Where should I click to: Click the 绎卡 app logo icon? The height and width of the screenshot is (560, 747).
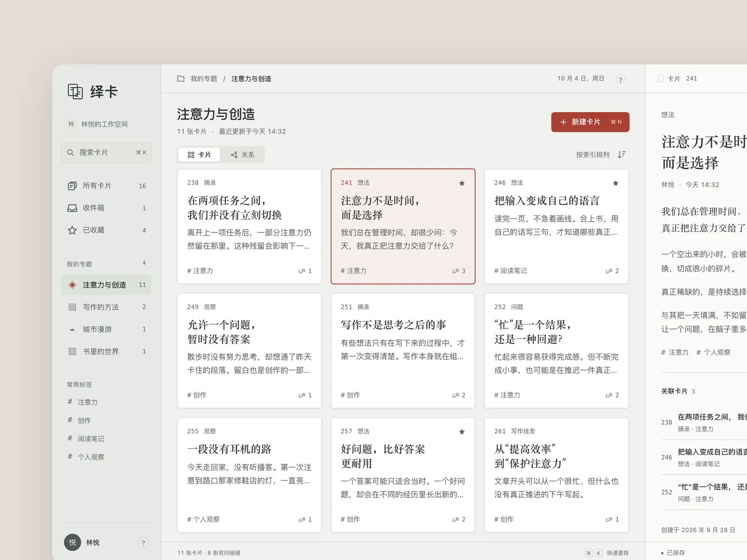pyautogui.click(x=75, y=91)
